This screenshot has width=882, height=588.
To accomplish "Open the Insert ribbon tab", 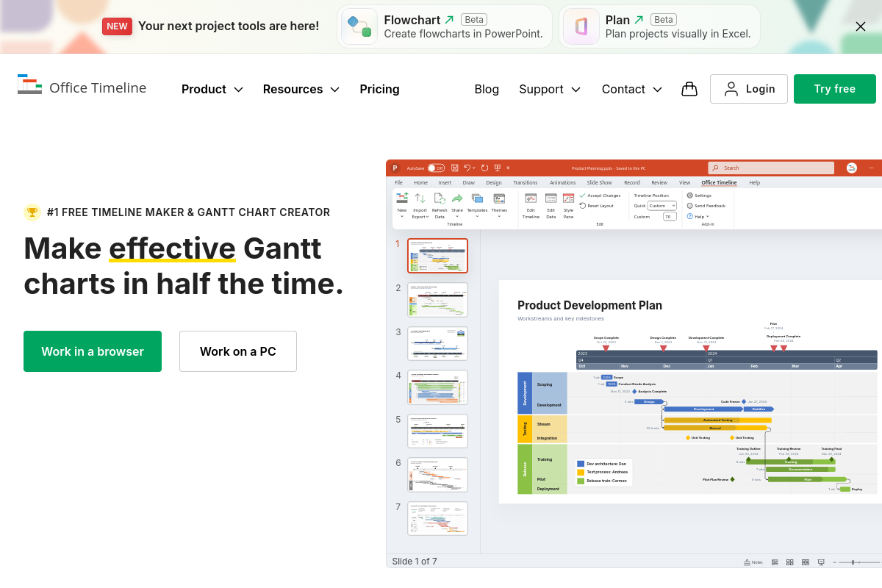I will (x=445, y=182).
